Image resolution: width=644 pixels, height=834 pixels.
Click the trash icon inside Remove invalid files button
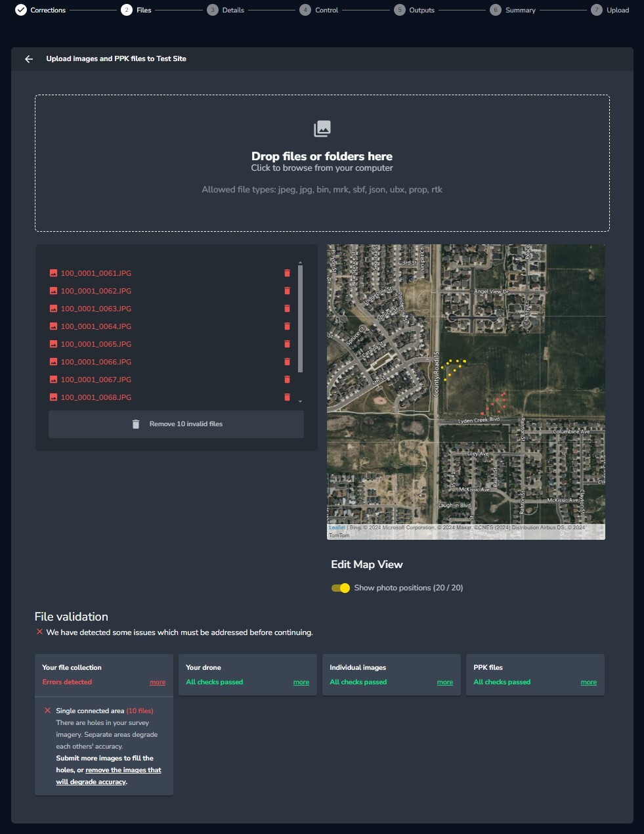click(x=136, y=424)
